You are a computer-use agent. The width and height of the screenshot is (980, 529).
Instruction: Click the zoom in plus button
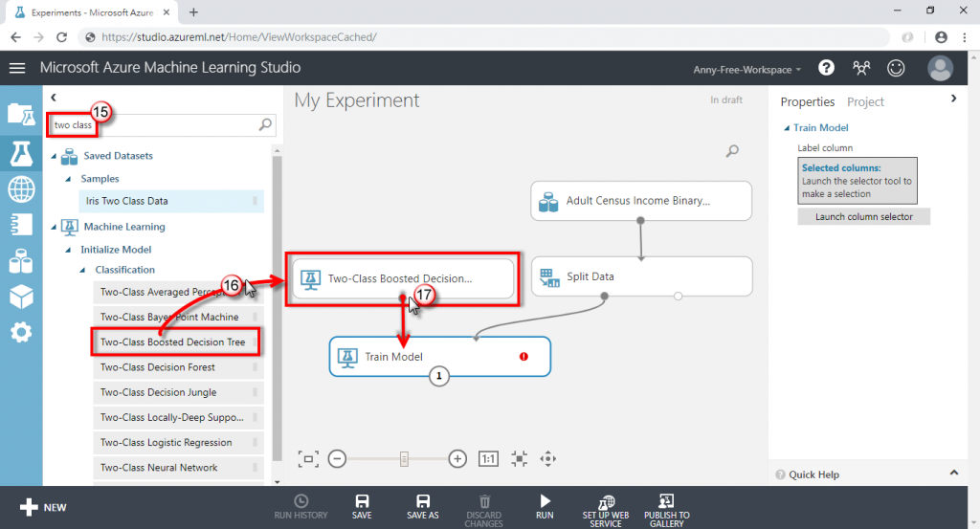click(x=457, y=459)
